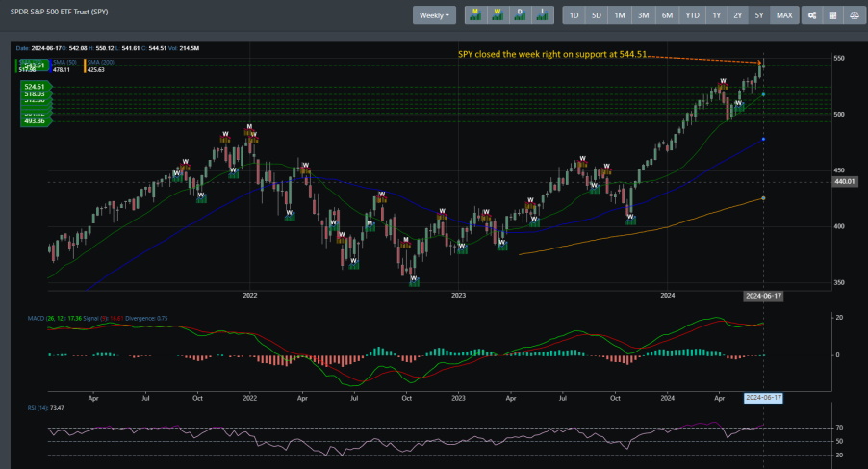Select the YTD range button
This screenshot has height=469, width=868.
coord(693,15)
